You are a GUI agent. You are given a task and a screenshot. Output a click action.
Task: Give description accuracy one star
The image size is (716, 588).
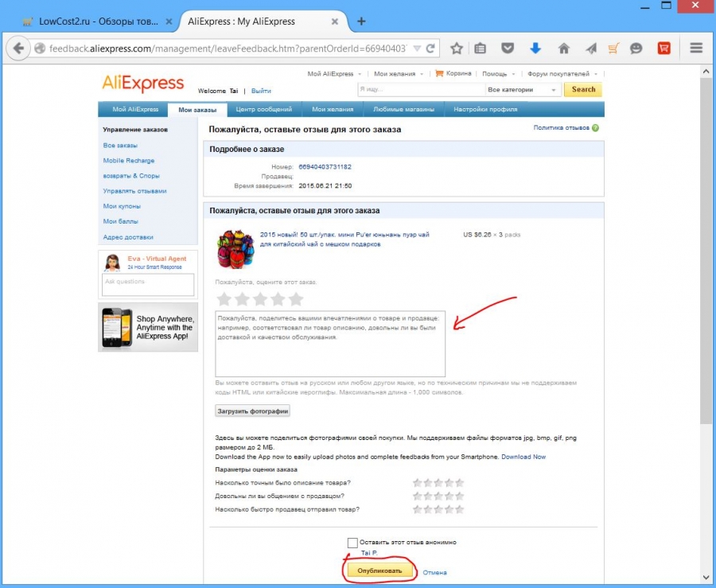[417, 482]
